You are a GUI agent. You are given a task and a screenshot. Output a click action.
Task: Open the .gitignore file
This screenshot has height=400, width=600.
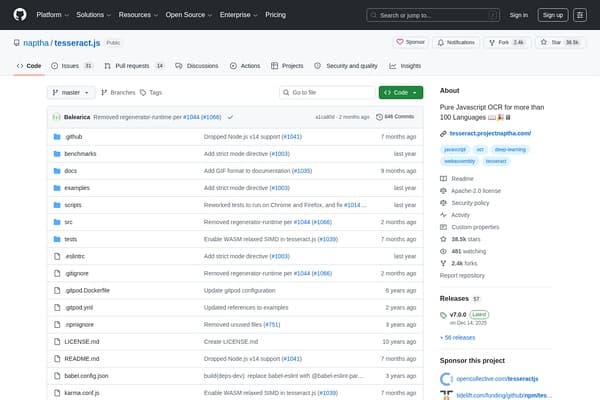(x=77, y=273)
